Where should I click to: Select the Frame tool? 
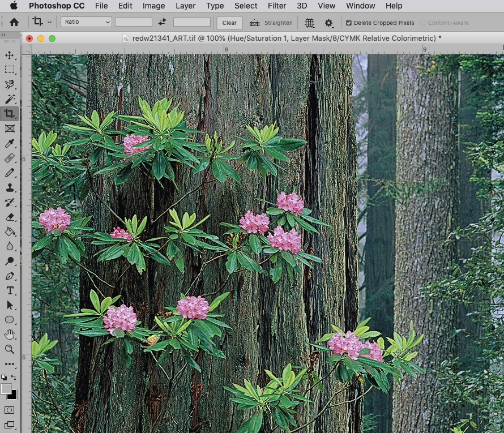[9, 128]
